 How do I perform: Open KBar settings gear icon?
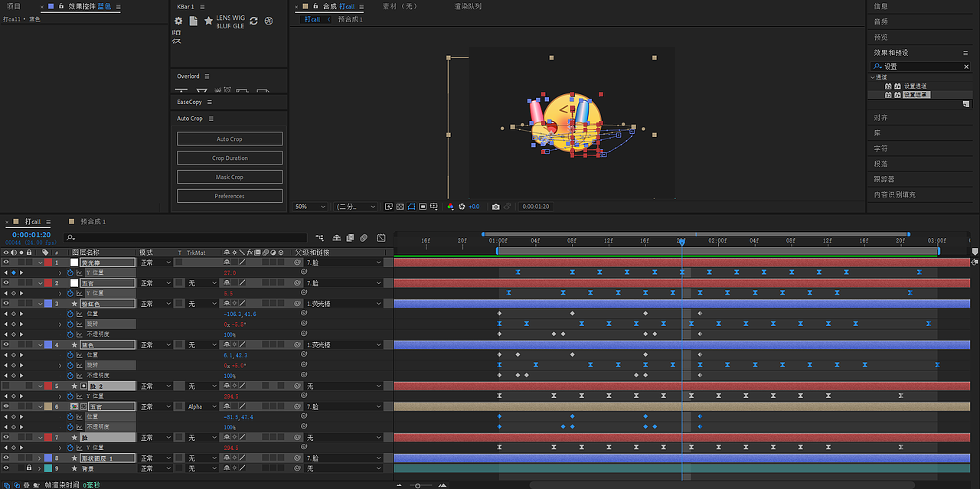(178, 21)
